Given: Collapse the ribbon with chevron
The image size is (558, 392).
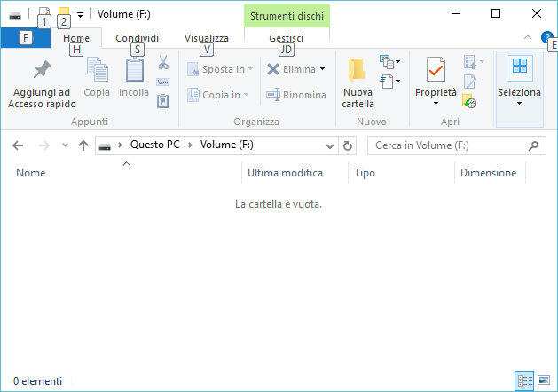Looking at the screenshot, I should pyautogui.click(x=528, y=37).
